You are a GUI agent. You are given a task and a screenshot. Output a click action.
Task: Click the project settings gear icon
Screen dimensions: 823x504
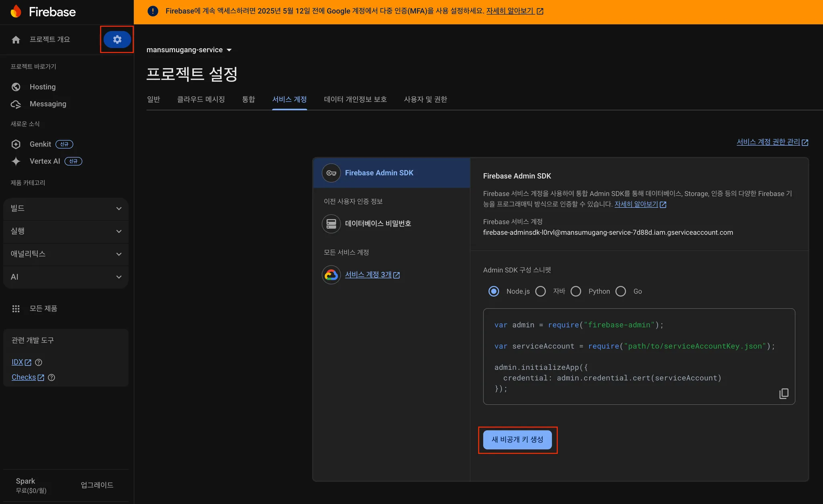[x=117, y=39]
